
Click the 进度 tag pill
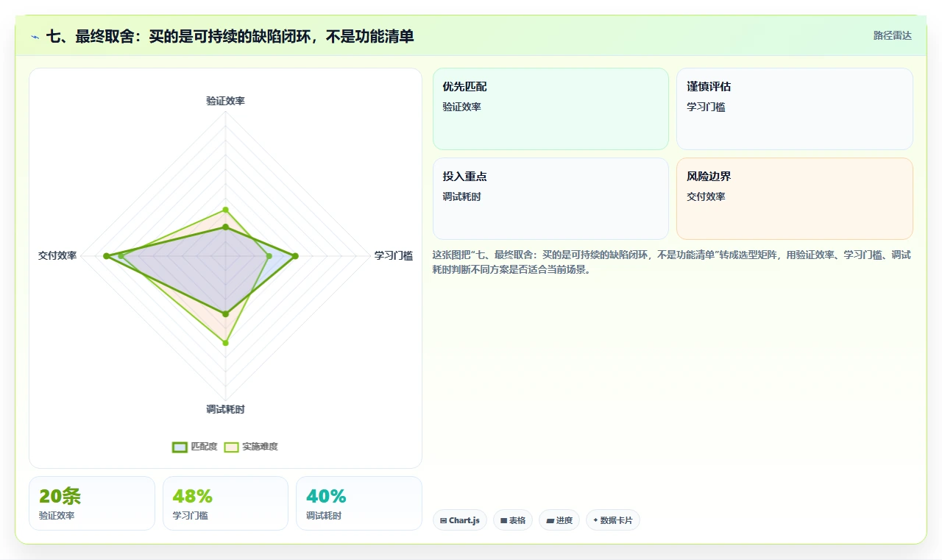click(559, 520)
